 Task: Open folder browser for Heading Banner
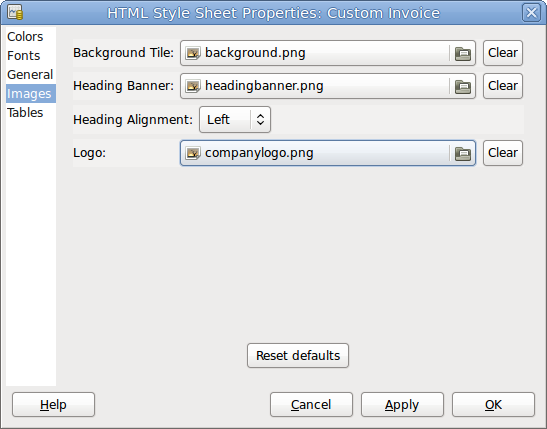pos(463,86)
